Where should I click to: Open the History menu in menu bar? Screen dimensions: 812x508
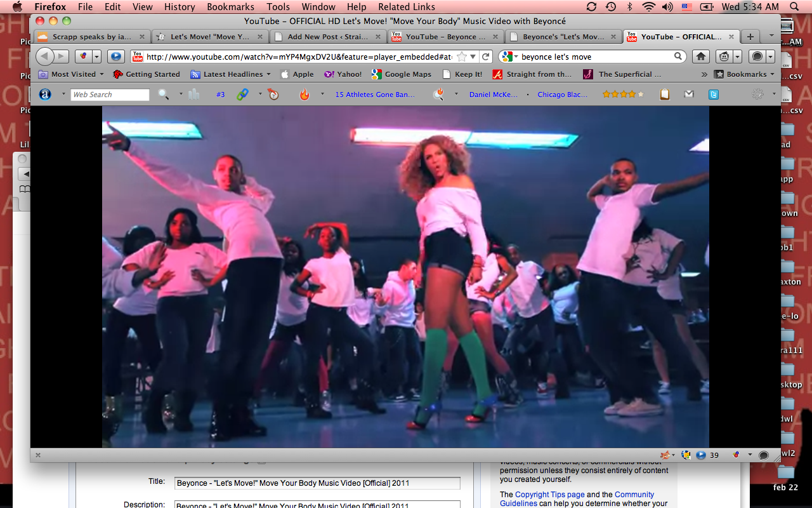pyautogui.click(x=180, y=7)
